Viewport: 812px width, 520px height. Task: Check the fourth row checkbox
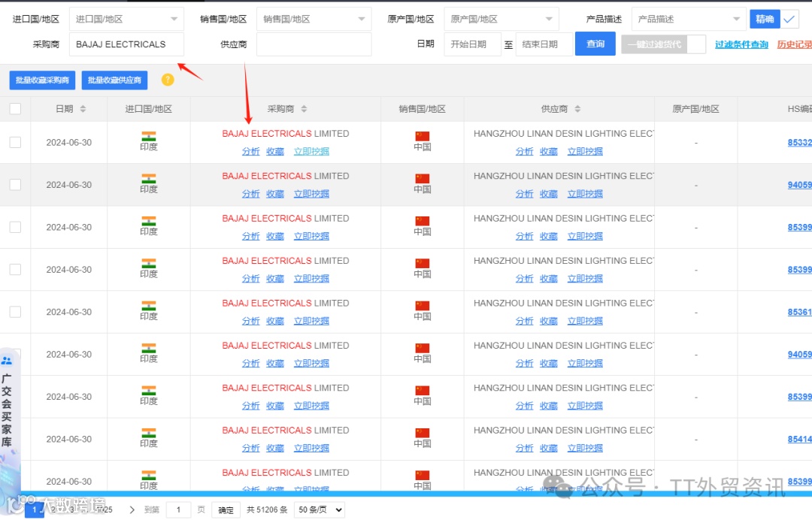[16, 270]
